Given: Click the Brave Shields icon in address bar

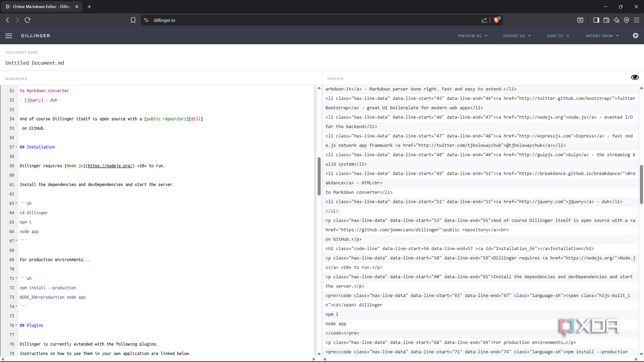Looking at the screenshot, I should tap(496, 20).
